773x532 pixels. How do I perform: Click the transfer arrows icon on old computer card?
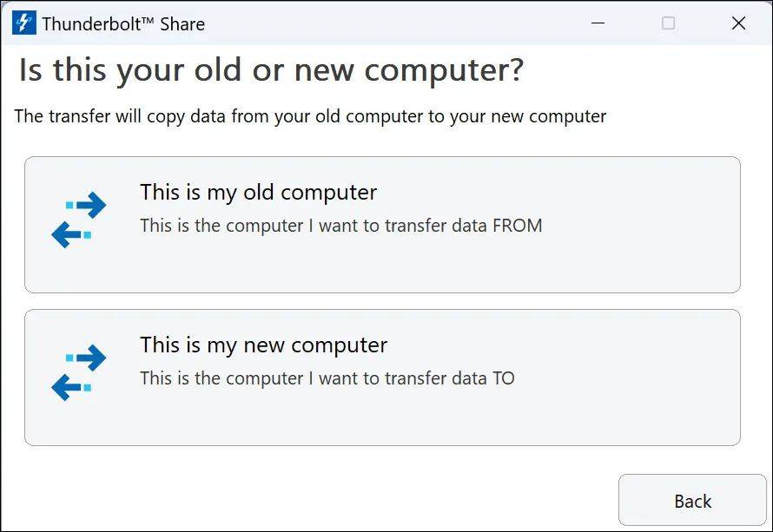click(78, 220)
